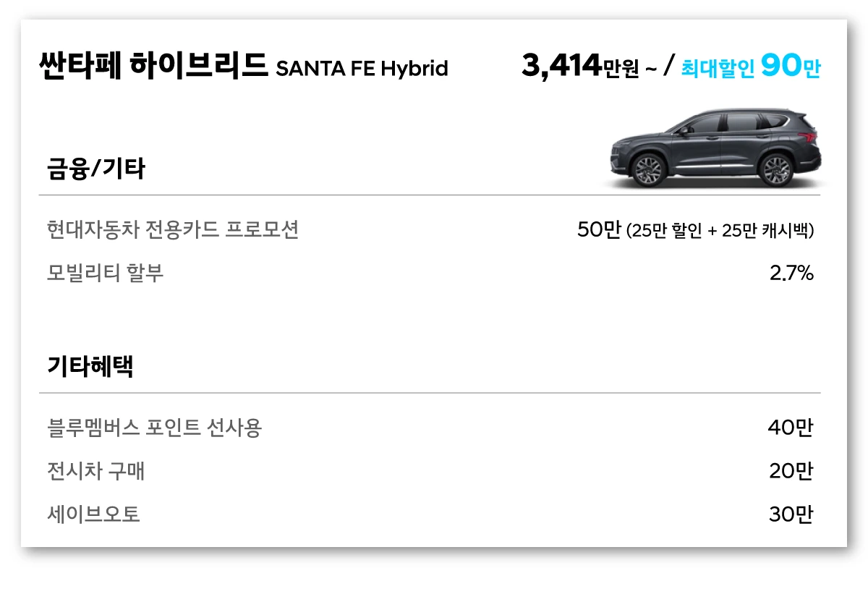Screen dimensions: 868x589
Task: Select the 금융/기타 section heading
Action: (96, 169)
